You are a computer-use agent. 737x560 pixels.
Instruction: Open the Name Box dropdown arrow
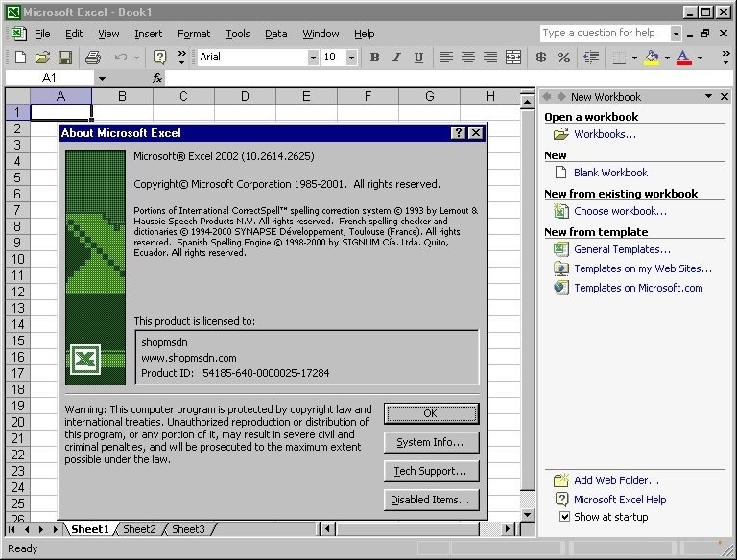102,78
